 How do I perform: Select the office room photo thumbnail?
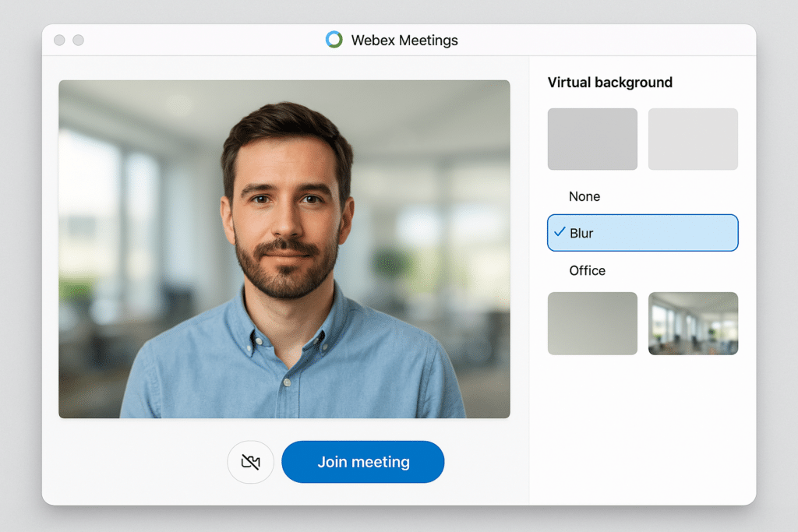click(x=693, y=323)
